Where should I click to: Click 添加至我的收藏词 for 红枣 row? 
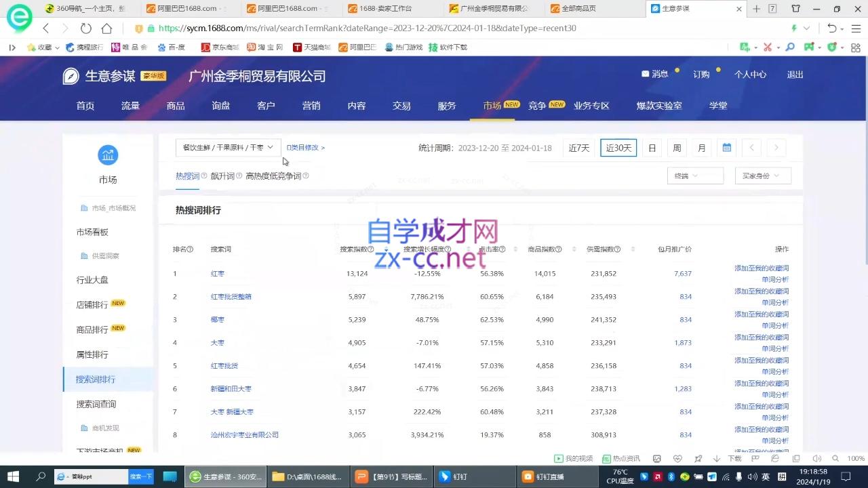762,268
